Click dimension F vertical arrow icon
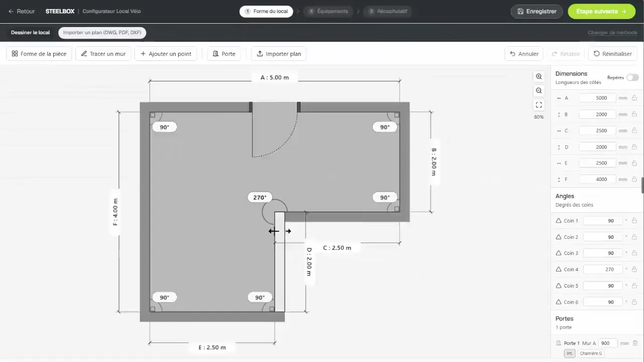644x362 pixels. (558, 179)
